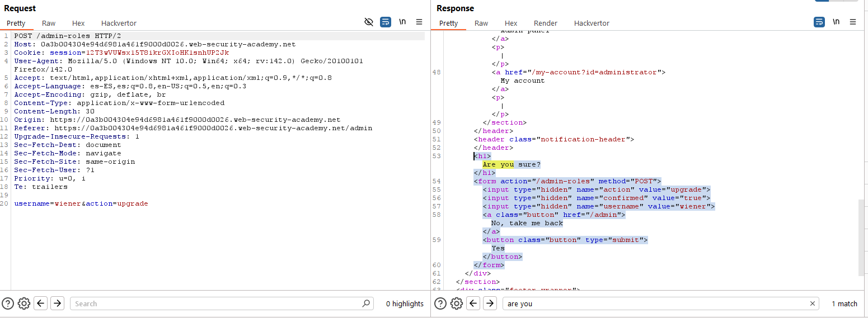Open the Response search settings gear
868x318 pixels.
point(457,303)
